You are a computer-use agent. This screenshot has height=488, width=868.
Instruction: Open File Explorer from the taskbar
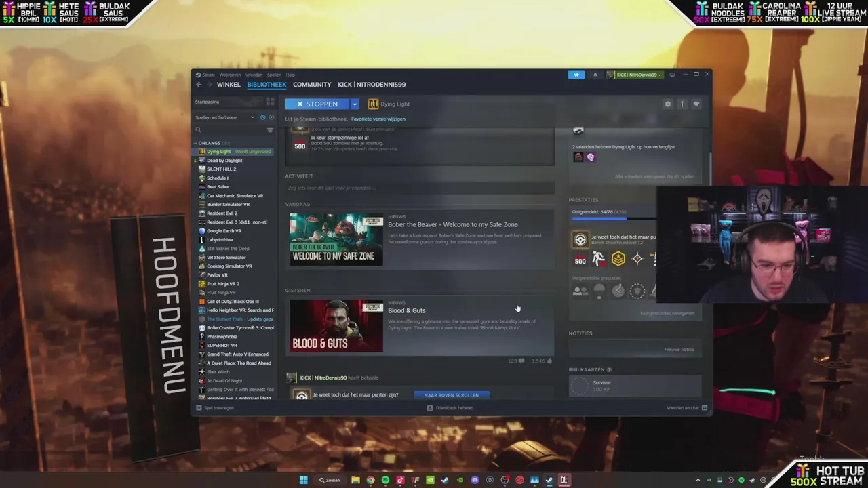pos(355,480)
